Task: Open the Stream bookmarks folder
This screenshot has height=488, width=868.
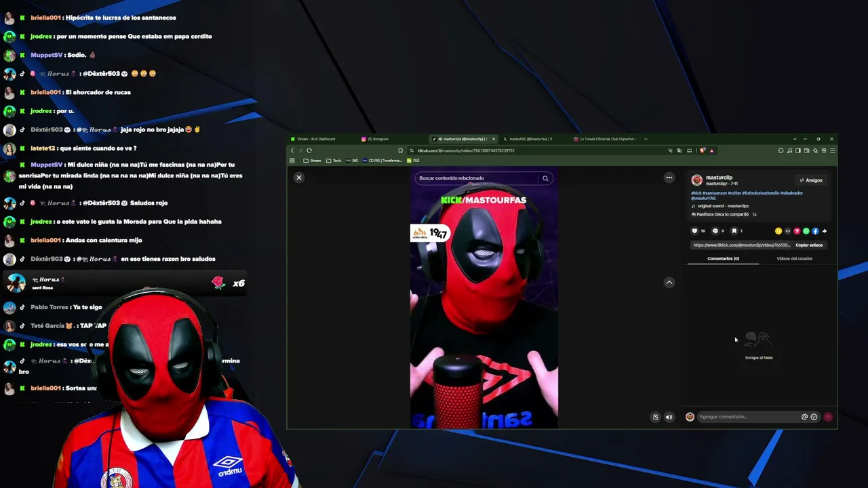Action: pyautogui.click(x=313, y=161)
